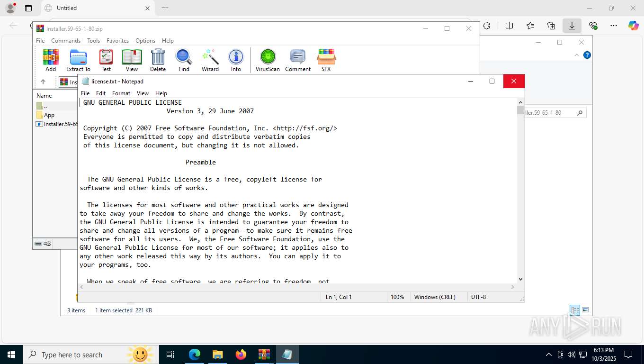This screenshot has height=364, width=644.
Task: Click the Explorer search box magnifier
Action: click(580, 113)
